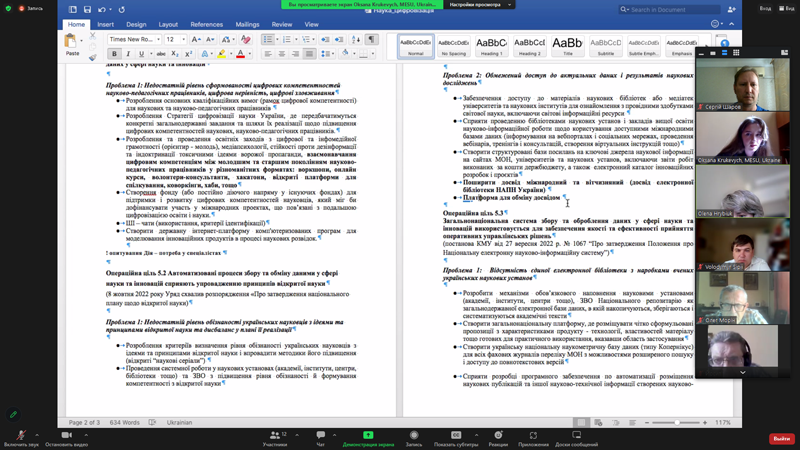The width and height of the screenshot is (800, 450).
Task: Apply superscript formatting
Action: (x=188, y=54)
